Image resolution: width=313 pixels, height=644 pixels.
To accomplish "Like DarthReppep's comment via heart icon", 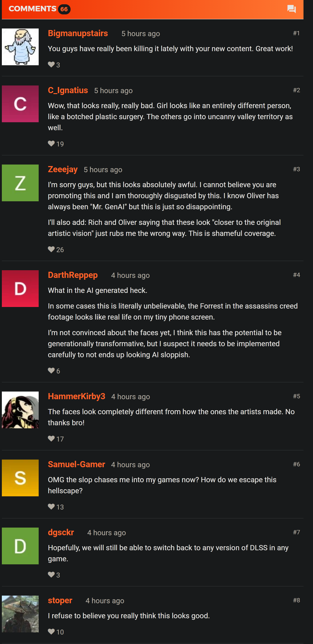I will [x=51, y=371].
